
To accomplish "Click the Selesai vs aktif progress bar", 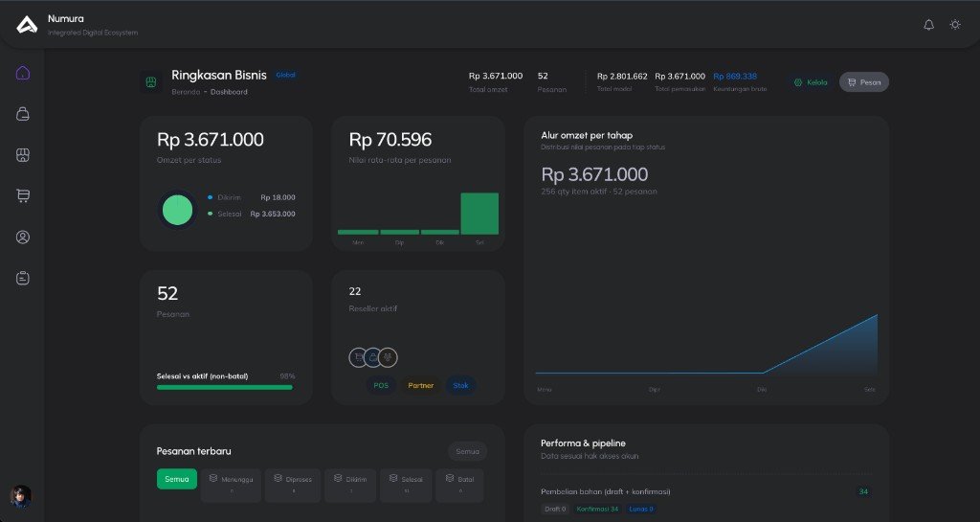I will click(224, 388).
